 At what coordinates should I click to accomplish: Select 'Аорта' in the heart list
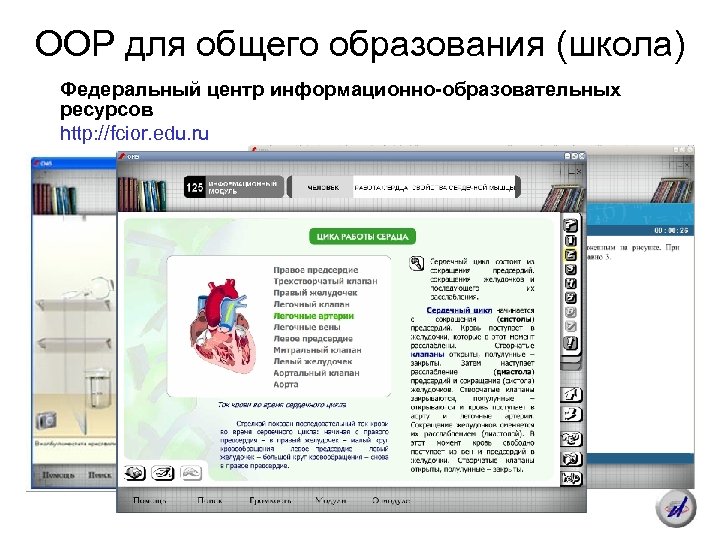[286, 384]
